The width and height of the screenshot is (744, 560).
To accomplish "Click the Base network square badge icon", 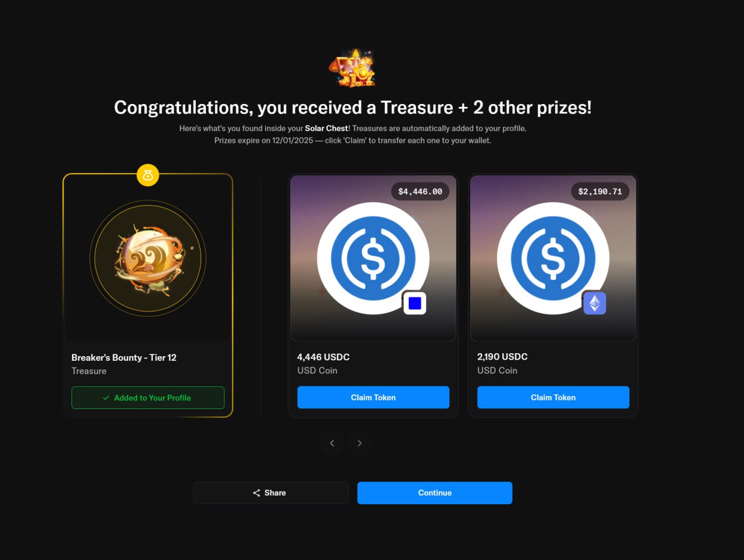I will 414,303.
